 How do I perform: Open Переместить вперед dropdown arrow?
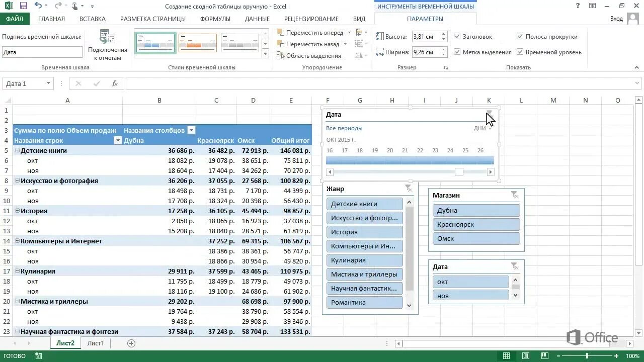(x=349, y=33)
